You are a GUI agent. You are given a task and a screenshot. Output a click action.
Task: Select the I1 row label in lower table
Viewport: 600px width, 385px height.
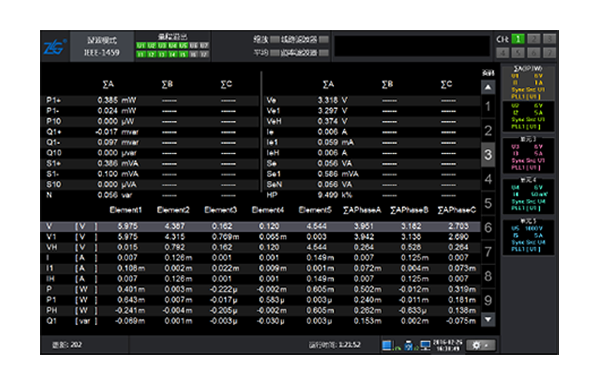pyautogui.click(x=50, y=268)
